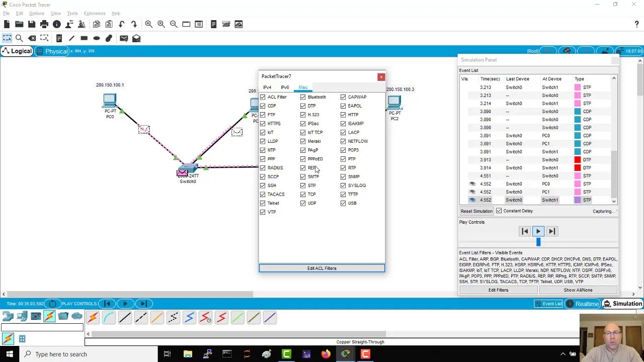Switch to the IPv6 filter tab
This screenshot has height=362, width=644.
(285, 87)
